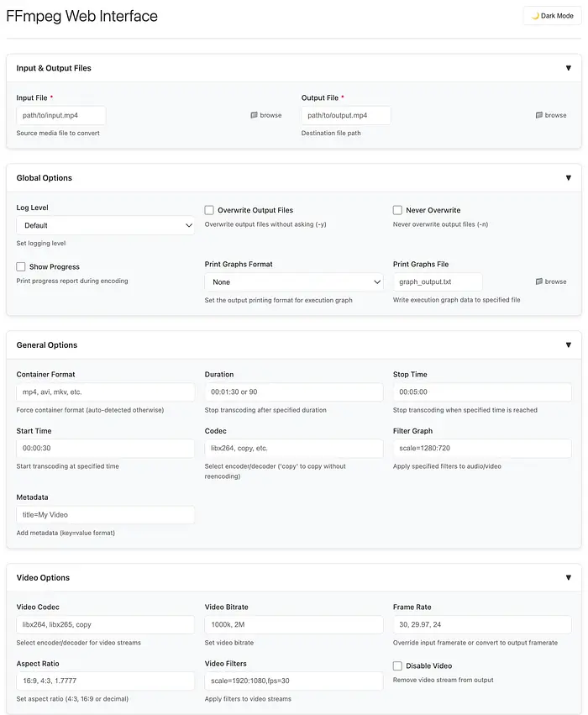
Task: Open the Log Level dropdown
Action: pos(105,225)
